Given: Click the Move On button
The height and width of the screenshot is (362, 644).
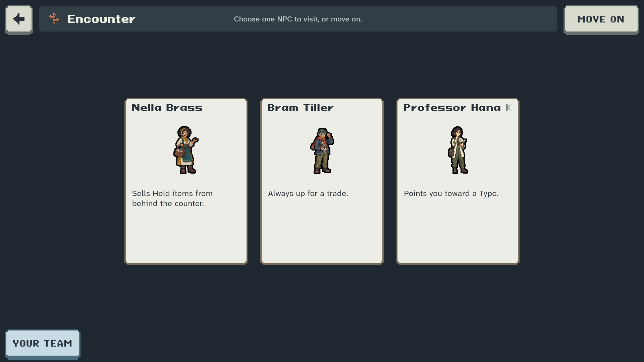Looking at the screenshot, I should [x=601, y=19].
